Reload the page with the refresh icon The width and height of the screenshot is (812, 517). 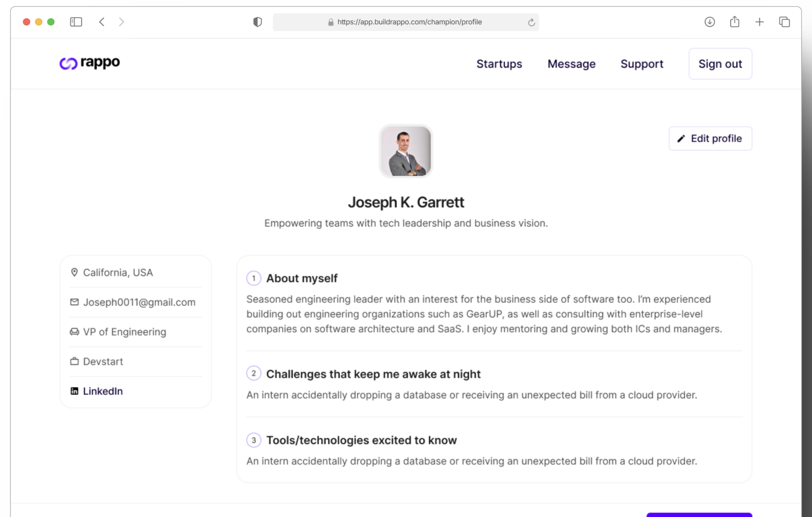[x=531, y=22]
